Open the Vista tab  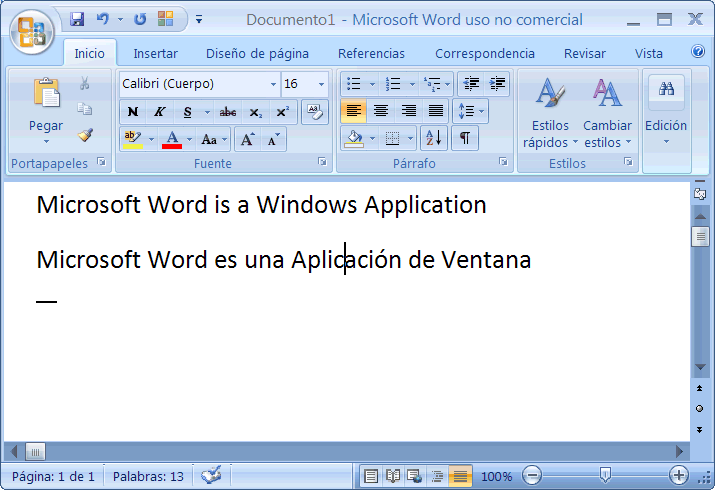click(x=648, y=54)
